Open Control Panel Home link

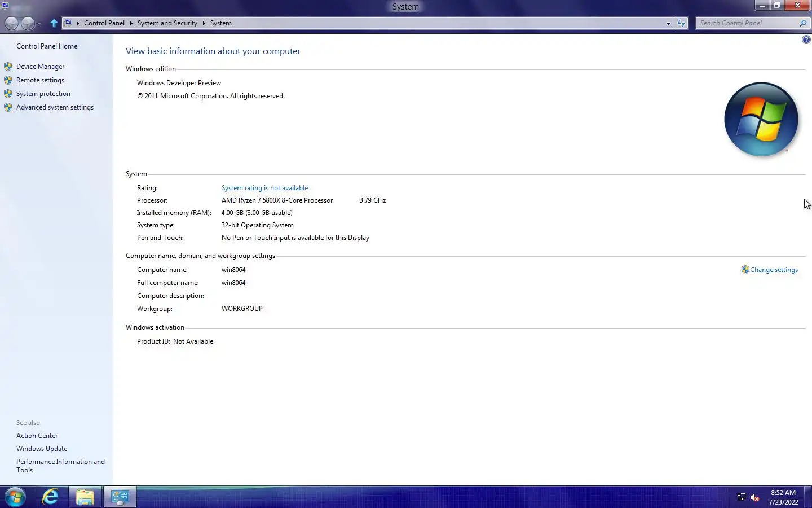[x=47, y=46]
